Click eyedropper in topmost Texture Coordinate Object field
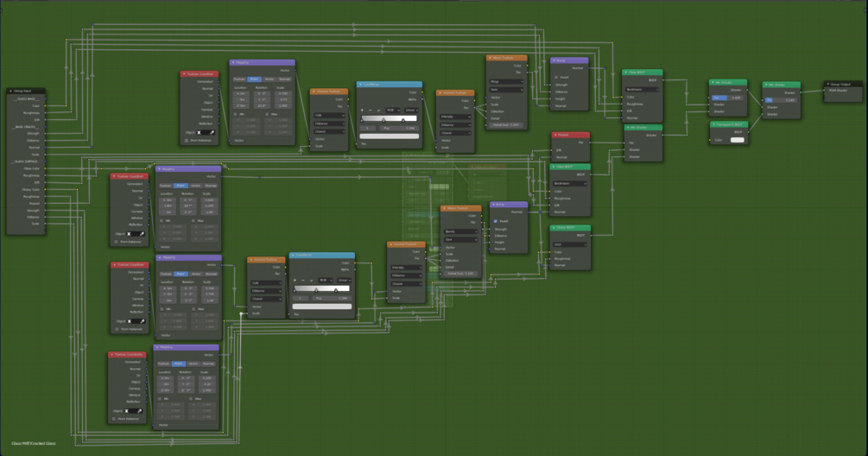The image size is (868, 456). pyautogui.click(x=212, y=132)
